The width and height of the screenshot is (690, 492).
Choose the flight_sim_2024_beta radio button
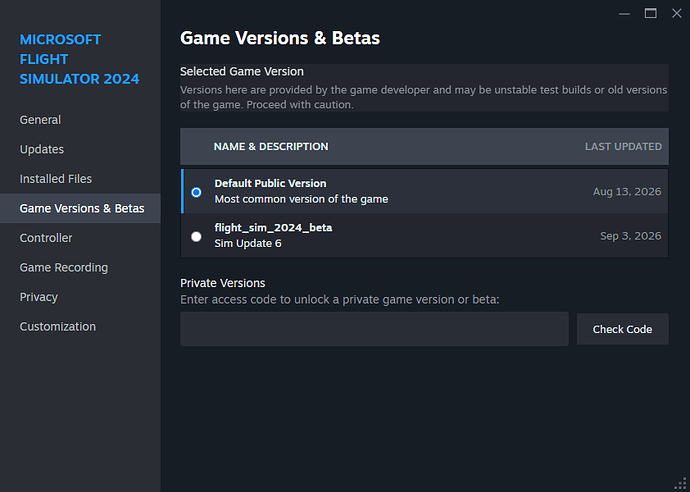pos(196,237)
